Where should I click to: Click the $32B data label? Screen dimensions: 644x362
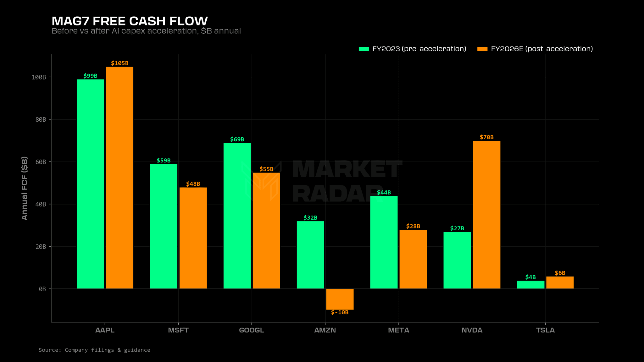tap(310, 217)
